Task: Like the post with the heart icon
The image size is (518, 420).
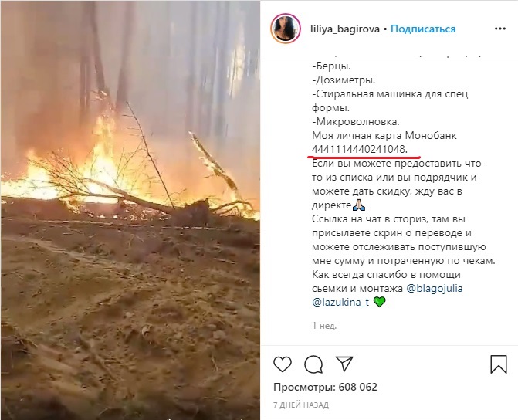Action: pos(283,364)
